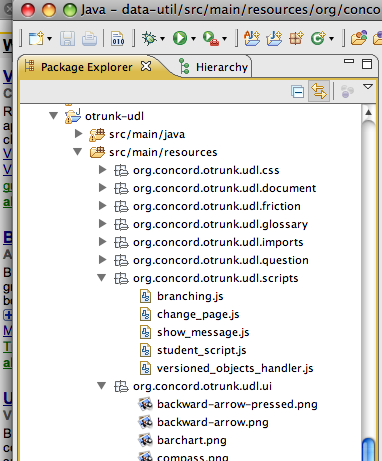Viewport: 382px width, 461px height.
Task: Collapse org.concord.otrunk.udl.ui package
Action: pyautogui.click(x=102, y=386)
